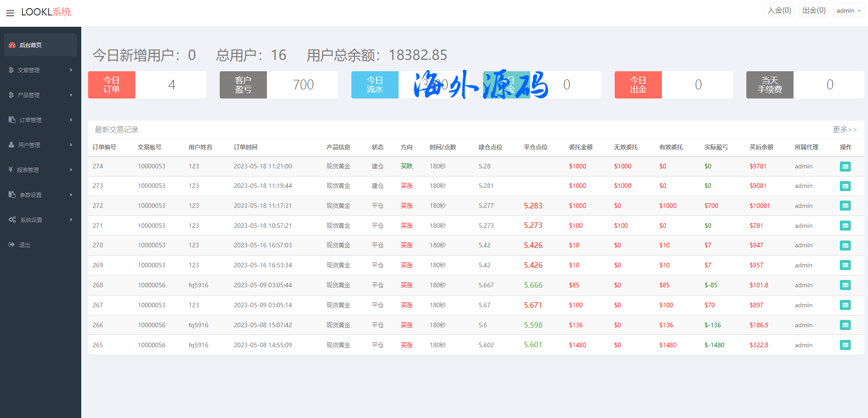This screenshot has height=418, width=868.
Task: Open details icon for order 274
Action: pyautogui.click(x=845, y=167)
